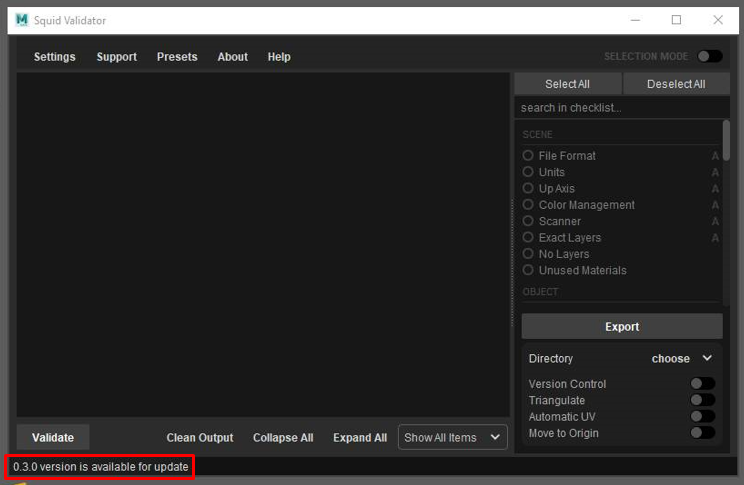Enable the No Layers check
The image size is (744, 485).
(528, 254)
